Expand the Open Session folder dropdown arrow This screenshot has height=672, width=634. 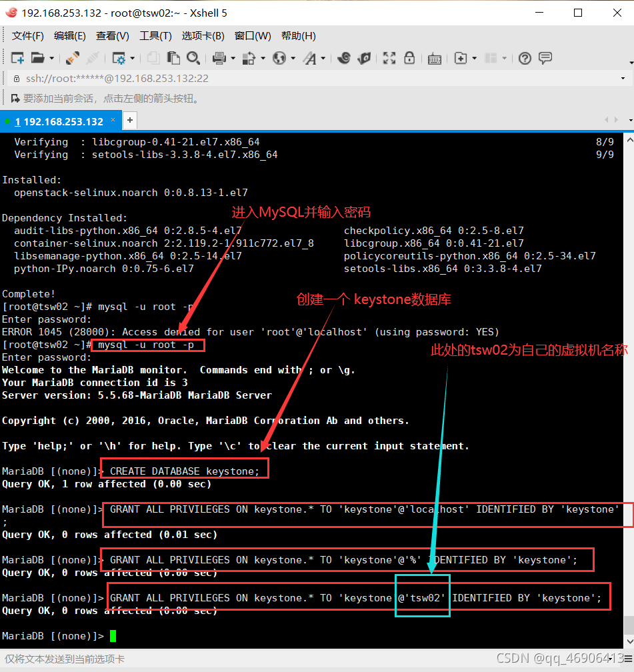tap(51, 58)
